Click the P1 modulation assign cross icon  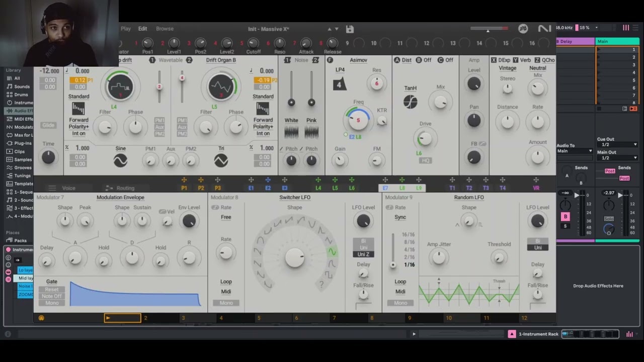[x=184, y=180]
